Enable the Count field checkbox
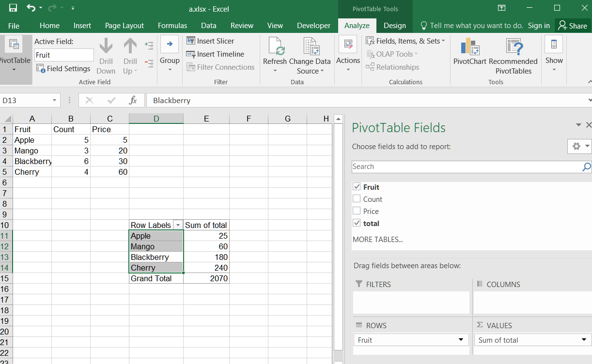 [357, 199]
